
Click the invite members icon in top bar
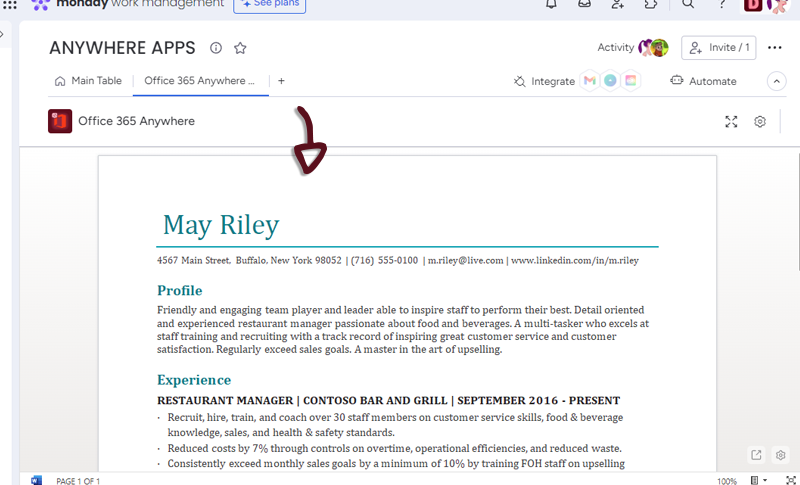click(x=618, y=4)
